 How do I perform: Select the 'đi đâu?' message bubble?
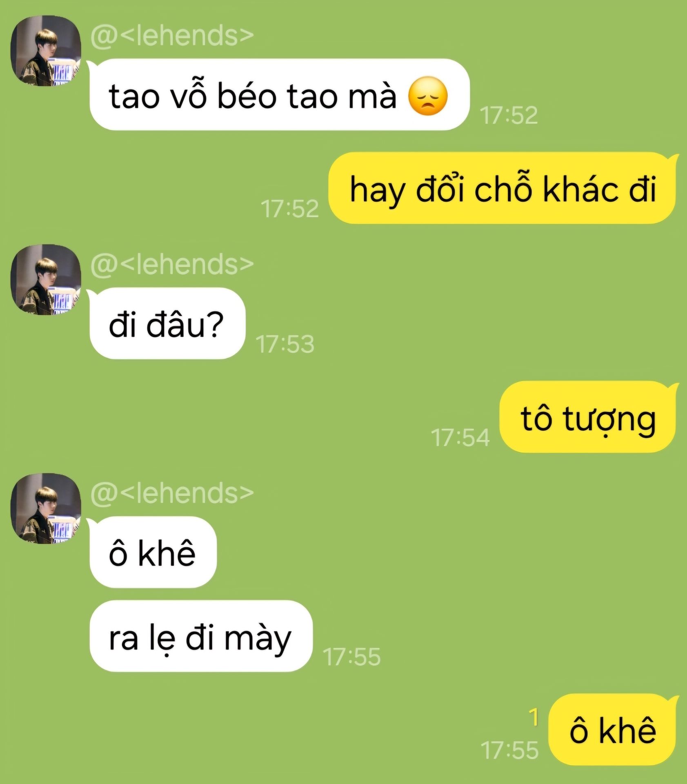coord(167,323)
